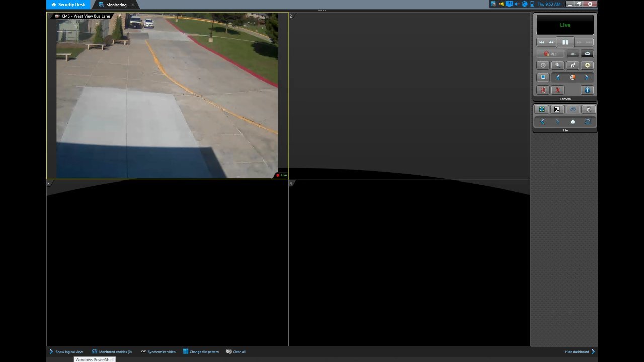This screenshot has height=362, width=644.
Task: Select empty tile 3
Action: pos(167,262)
